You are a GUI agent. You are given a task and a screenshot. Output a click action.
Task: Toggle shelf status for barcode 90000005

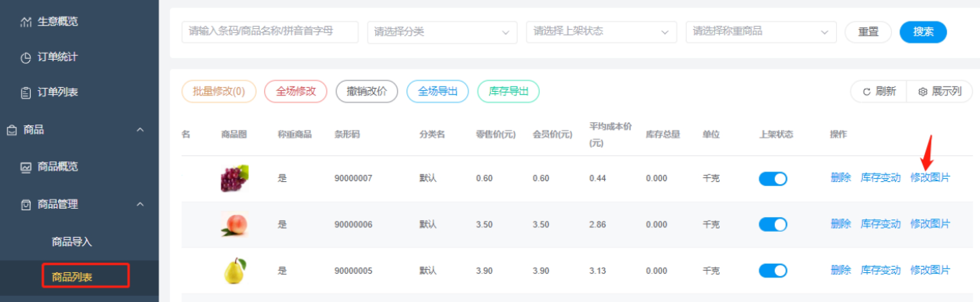click(x=773, y=271)
